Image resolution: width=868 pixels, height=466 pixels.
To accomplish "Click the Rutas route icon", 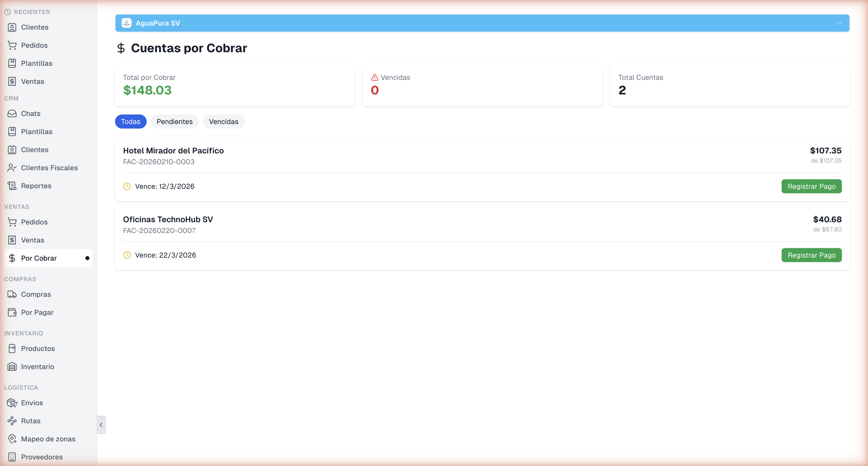I will tap(12, 421).
